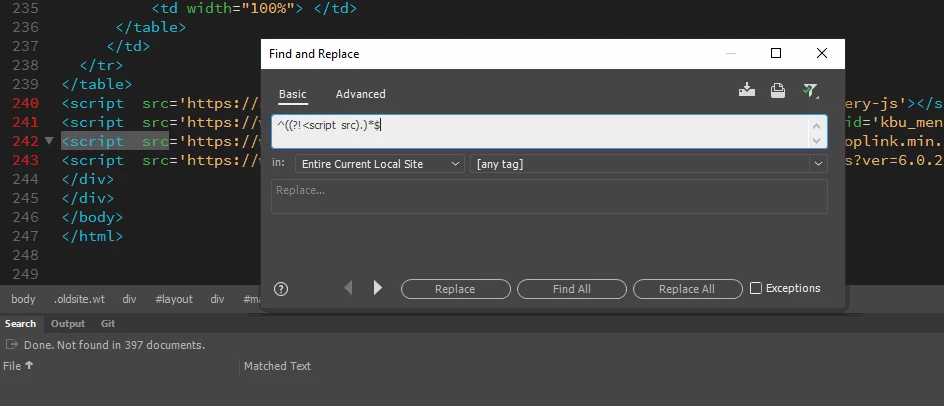This screenshot has height=406, width=944.
Task: Select div between .oldsite.wt and #layout
Action: [x=129, y=299]
